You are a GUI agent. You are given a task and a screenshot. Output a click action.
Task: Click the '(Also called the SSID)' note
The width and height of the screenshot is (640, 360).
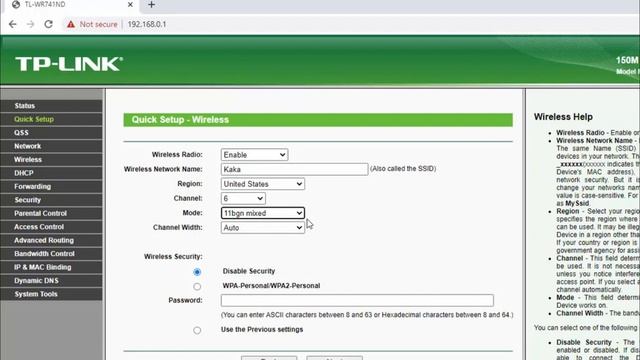point(403,169)
